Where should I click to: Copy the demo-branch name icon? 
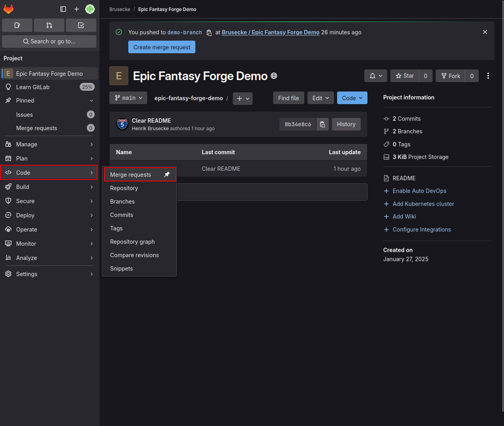209,33
